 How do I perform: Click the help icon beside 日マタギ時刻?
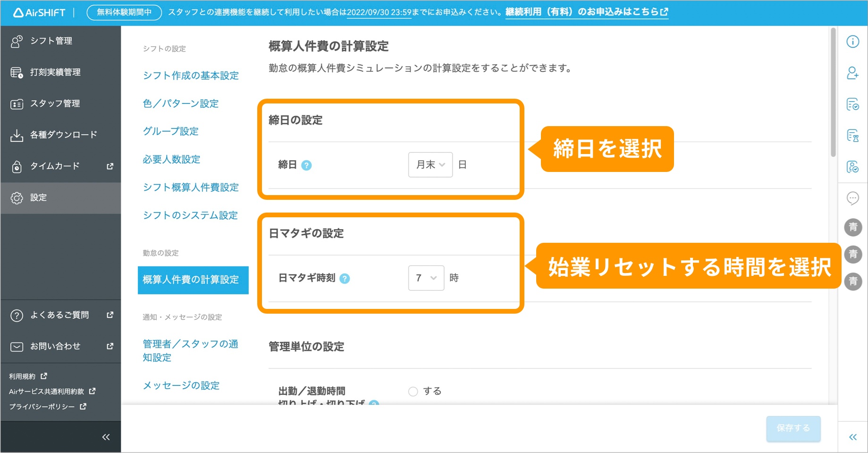pyautogui.click(x=345, y=279)
